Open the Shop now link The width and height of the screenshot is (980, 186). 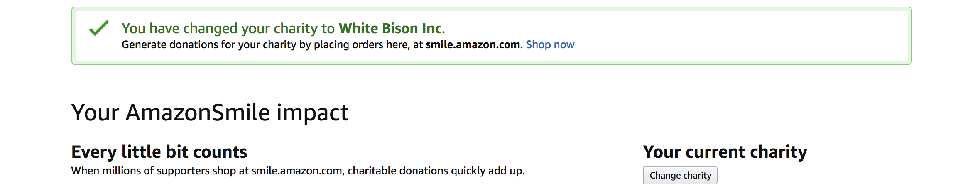550,44
